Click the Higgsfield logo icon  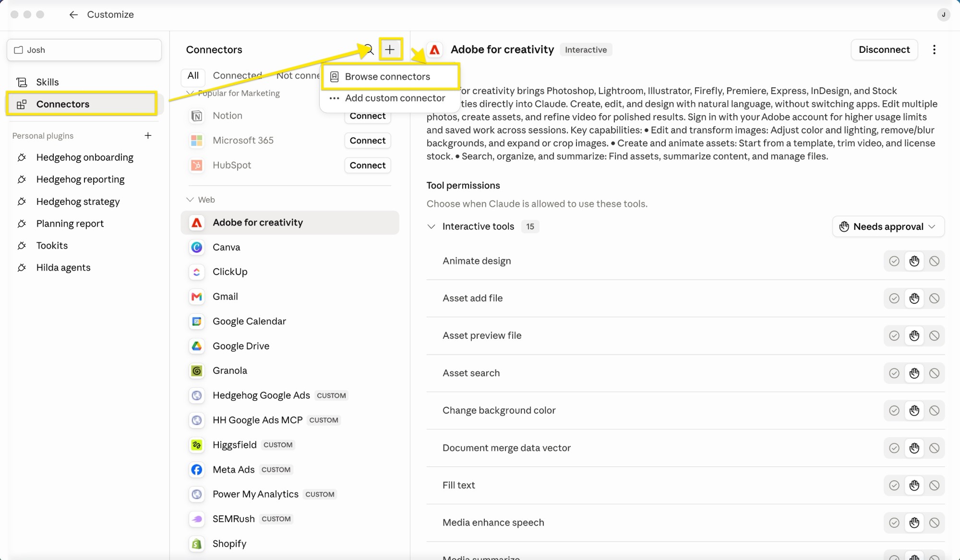pos(197,445)
